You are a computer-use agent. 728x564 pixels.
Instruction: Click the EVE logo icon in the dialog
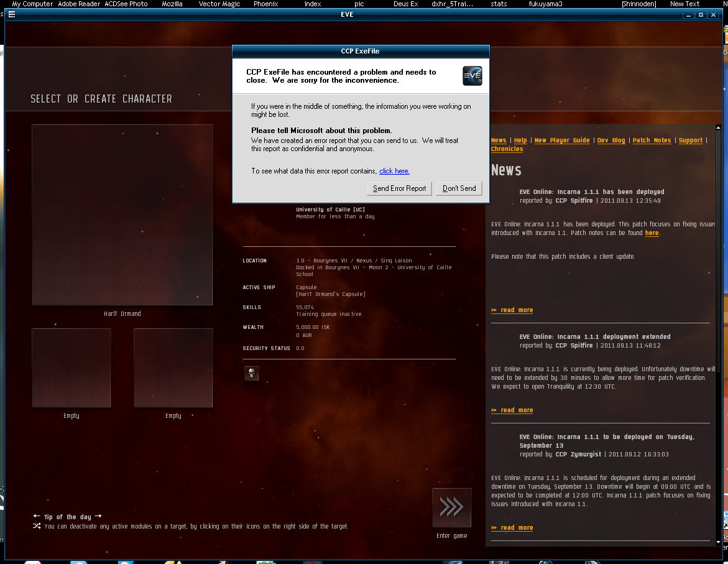coord(472,76)
